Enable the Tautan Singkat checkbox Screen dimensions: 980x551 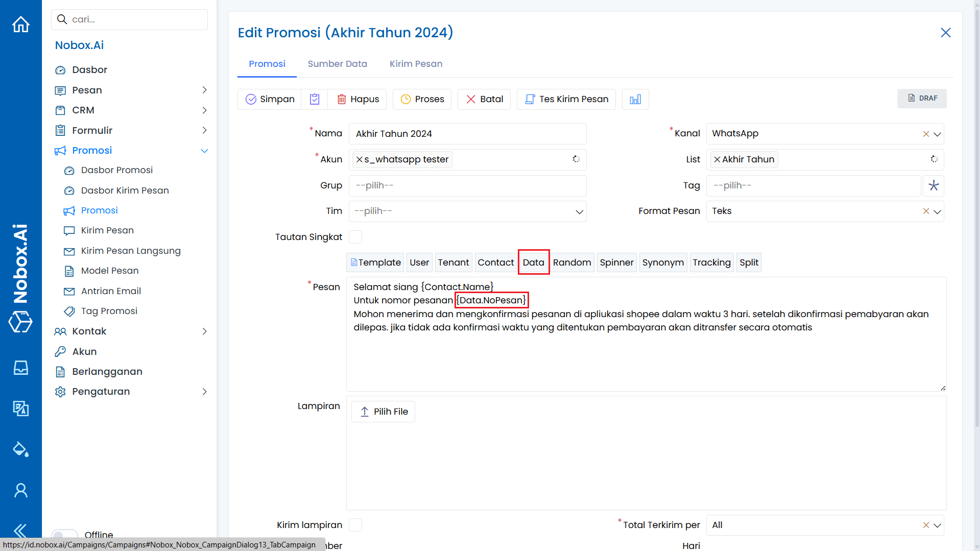pyautogui.click(x=355, y=237)
